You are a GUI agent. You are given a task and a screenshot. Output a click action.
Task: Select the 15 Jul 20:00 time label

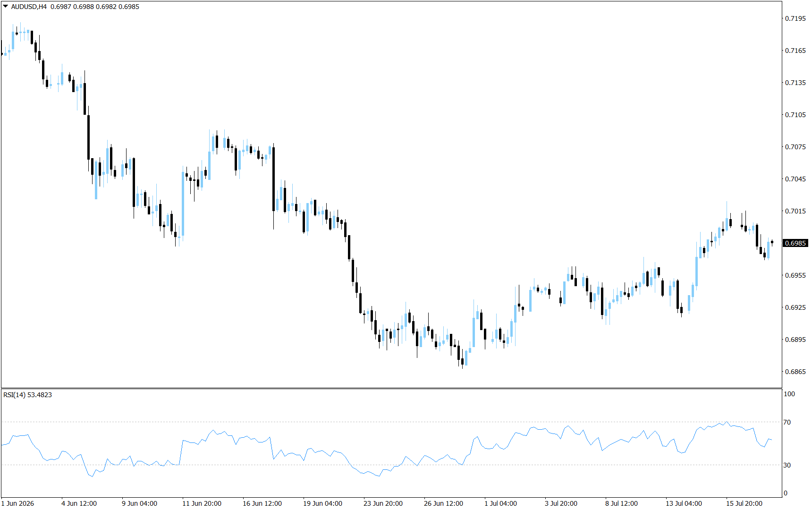point(744,503)
